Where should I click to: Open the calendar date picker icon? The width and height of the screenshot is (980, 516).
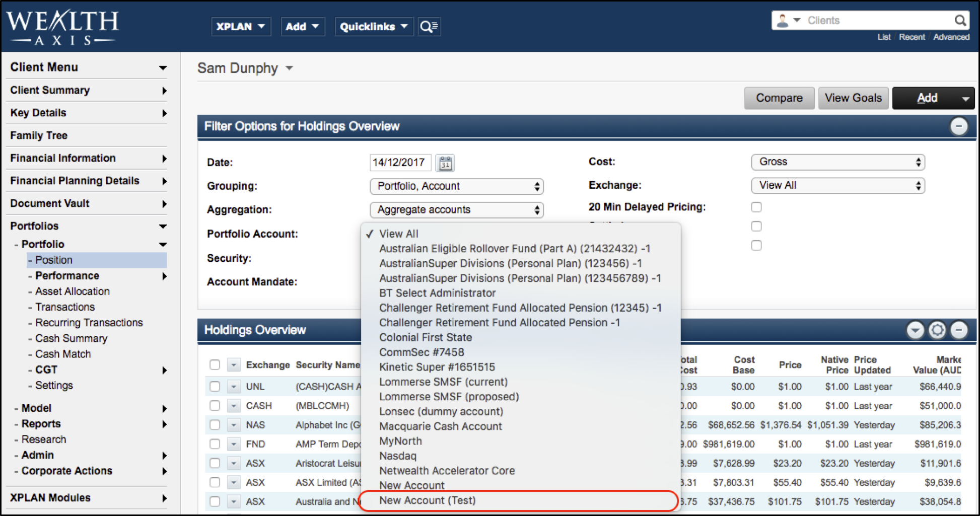445,163
